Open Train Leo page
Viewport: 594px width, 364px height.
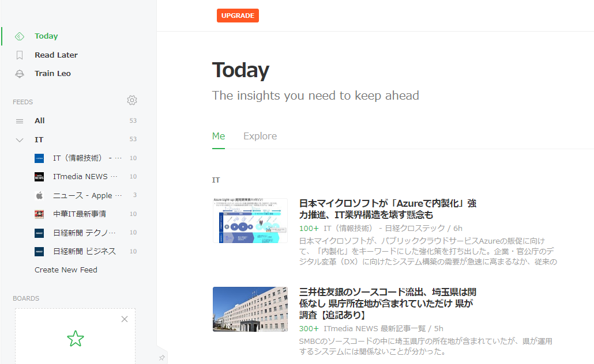click(52, 74)
